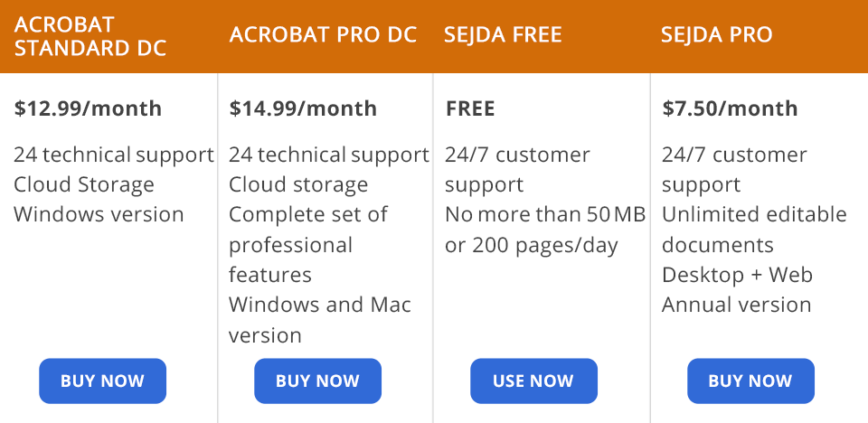The width and height of the screenshot is (868, 423).
Task: Click the Windows version feature line
Action: [99, 215]
